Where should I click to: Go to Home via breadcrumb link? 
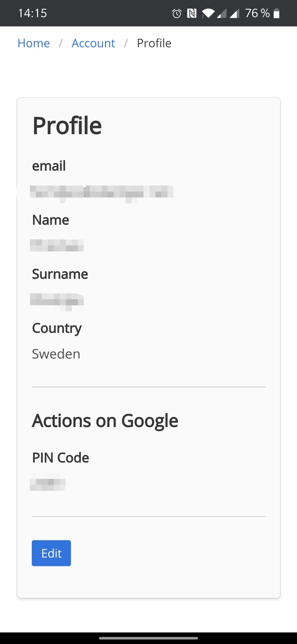[x=34, y=43]
